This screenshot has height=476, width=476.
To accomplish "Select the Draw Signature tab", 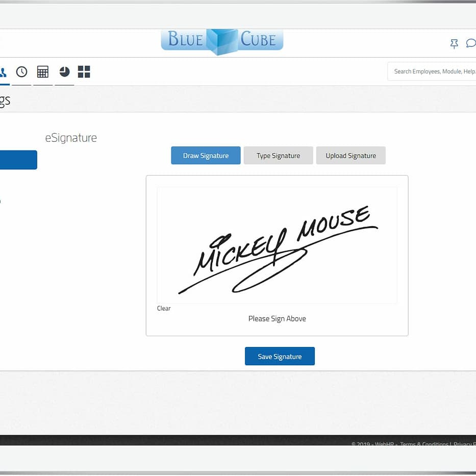I will pos(206,156).
